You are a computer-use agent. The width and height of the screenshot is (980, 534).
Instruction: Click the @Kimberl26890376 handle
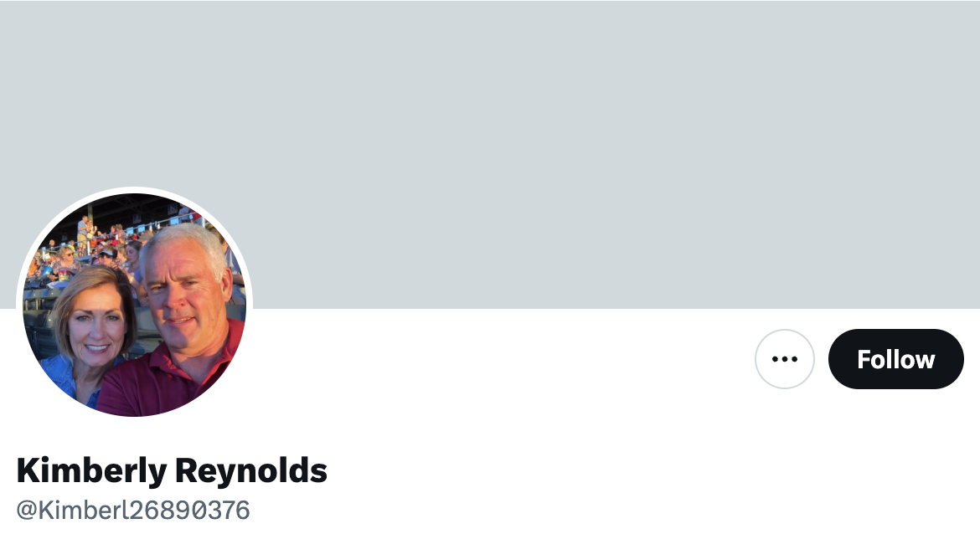coord(133,511)
